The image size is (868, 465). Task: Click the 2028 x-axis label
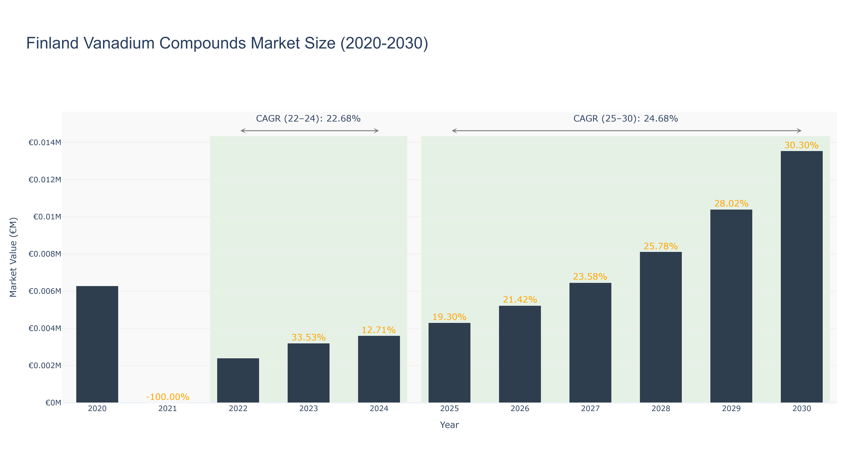pos(660,409)
